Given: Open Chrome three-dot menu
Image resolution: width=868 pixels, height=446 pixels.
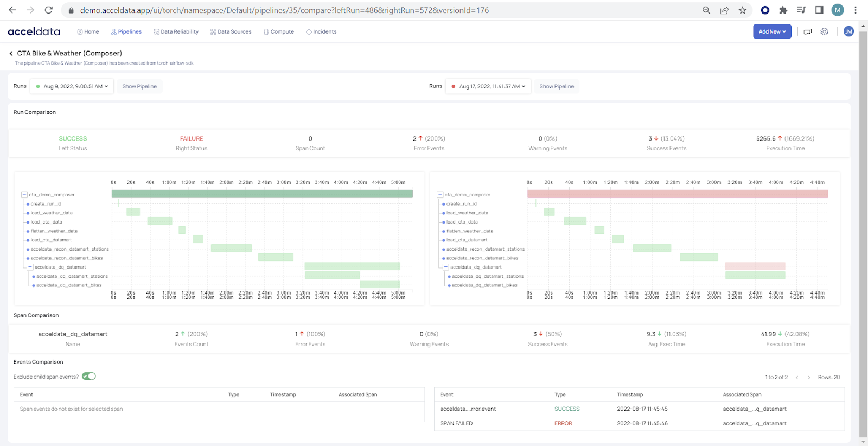Looking at the screenshot, I should point(856,10).
